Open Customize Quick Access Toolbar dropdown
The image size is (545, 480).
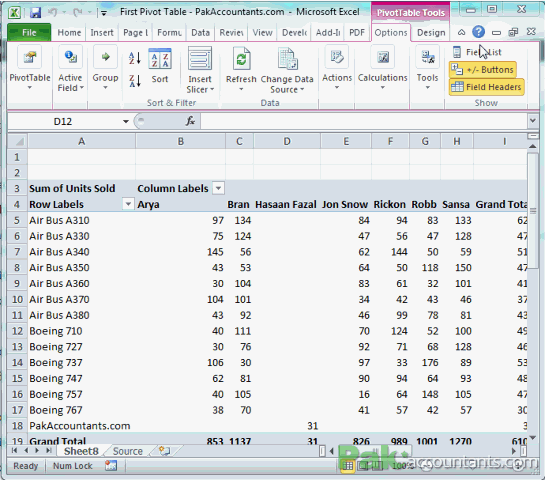(104, 13)
